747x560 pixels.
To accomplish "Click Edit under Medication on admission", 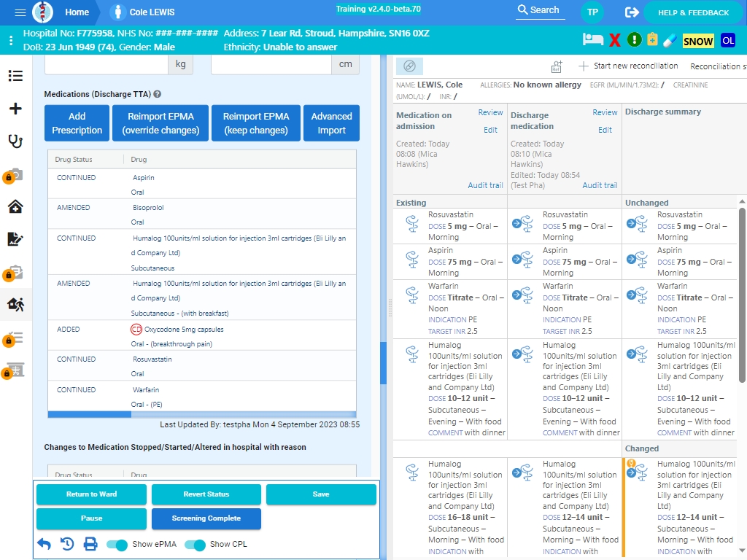I will [x=490, y=130].
